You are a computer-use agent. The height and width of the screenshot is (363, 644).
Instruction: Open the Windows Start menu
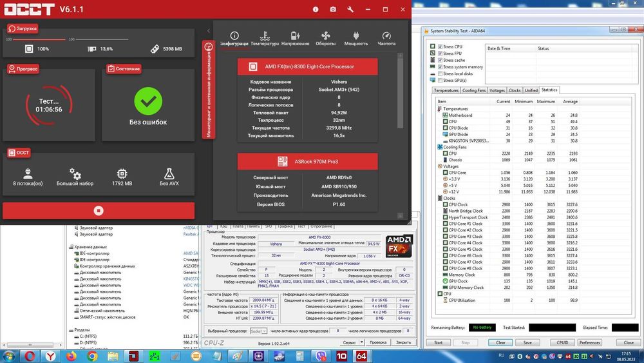pos(8,356)
